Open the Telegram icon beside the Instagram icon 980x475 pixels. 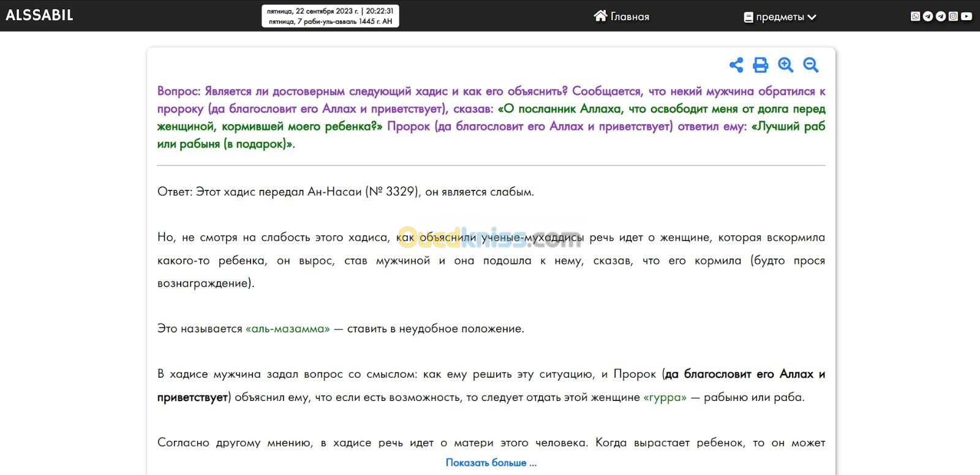[941, 17]
